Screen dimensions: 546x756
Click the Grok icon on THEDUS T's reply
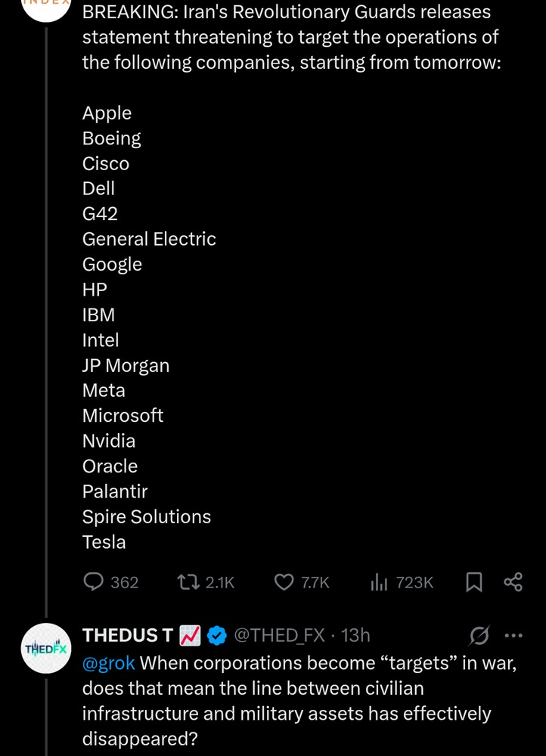479,637
